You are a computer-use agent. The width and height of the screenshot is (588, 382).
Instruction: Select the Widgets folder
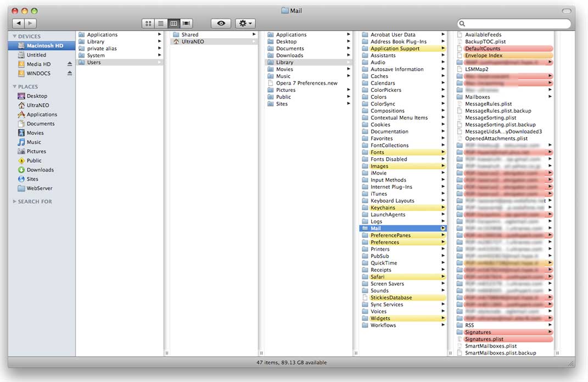click(x=403, y=319)
